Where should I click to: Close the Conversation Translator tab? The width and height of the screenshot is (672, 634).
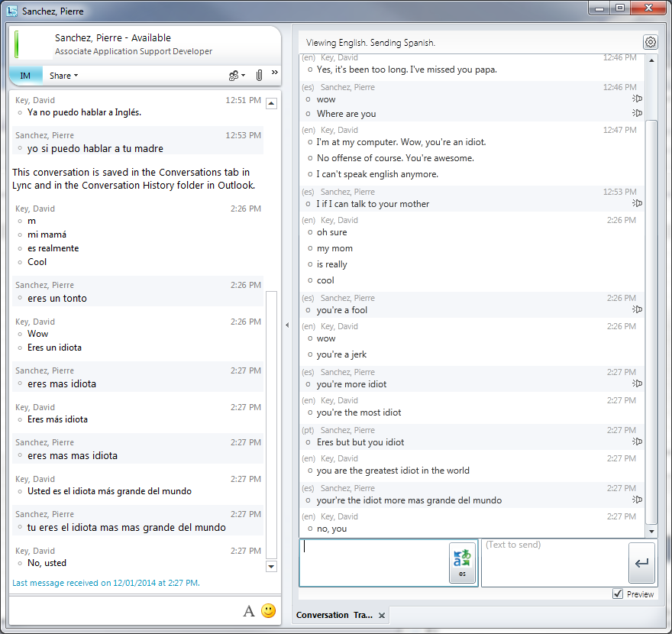click(382, 615)
